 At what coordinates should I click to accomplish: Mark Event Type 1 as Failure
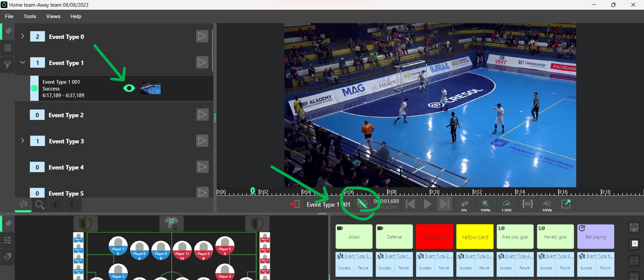click(x=404, y=268)
